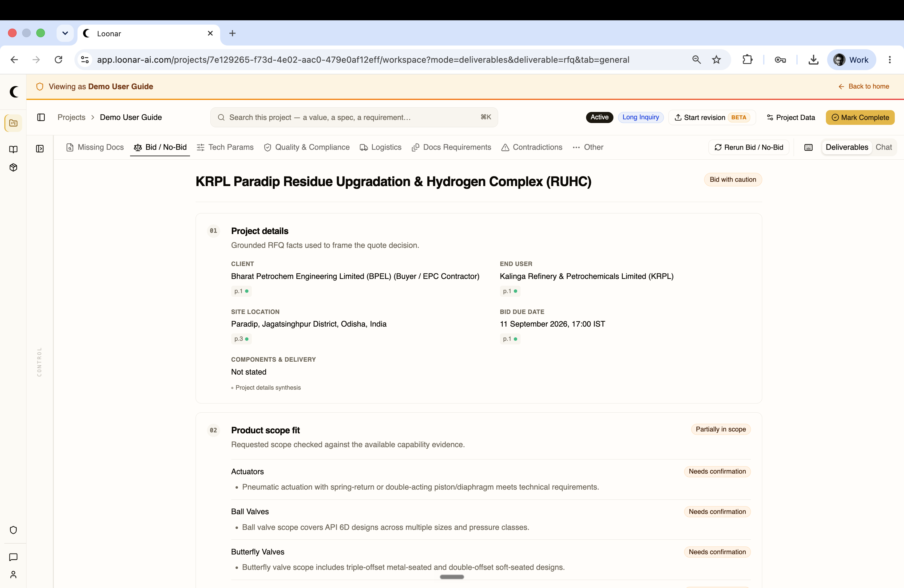This screenshot has width=904, height=588.
Task: Click the Butterfly Valves row title
Action: [x=258, y=552]
